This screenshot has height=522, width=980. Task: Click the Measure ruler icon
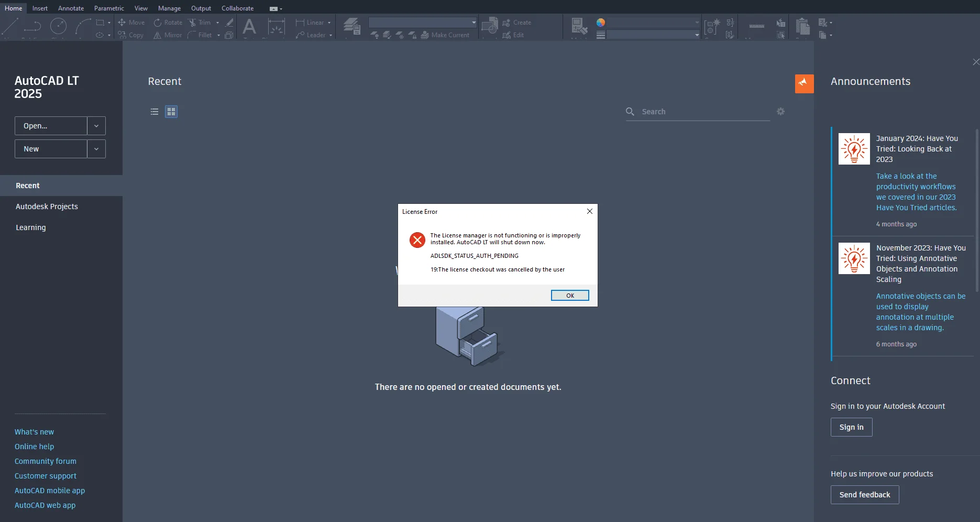pyautogui.click(x=756, y=26)
